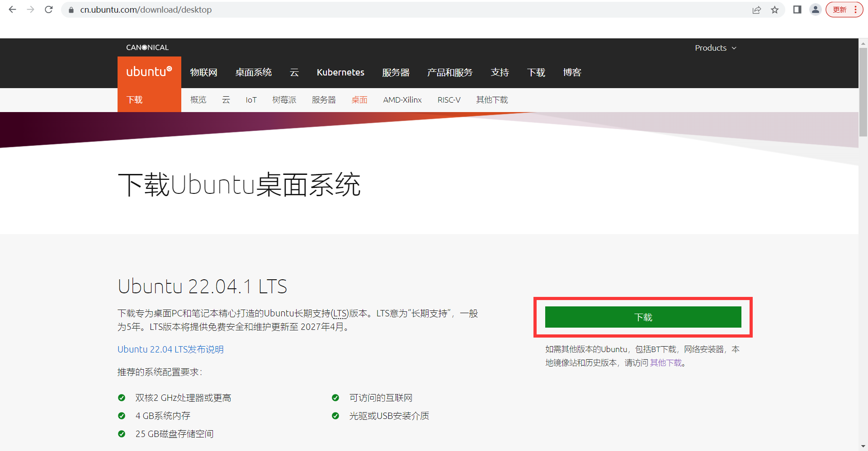Open the Products dropdown
This screenshot has height=451, width=868.
(715, 47)
